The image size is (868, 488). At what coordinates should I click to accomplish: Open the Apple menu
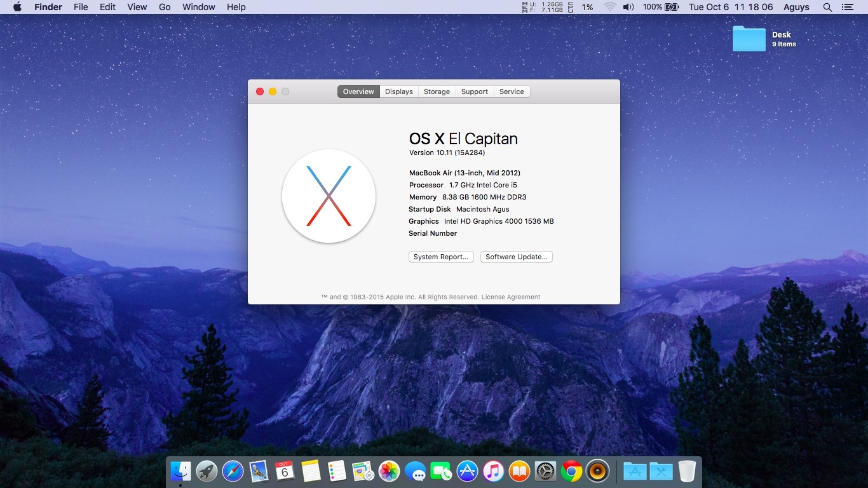17,7
